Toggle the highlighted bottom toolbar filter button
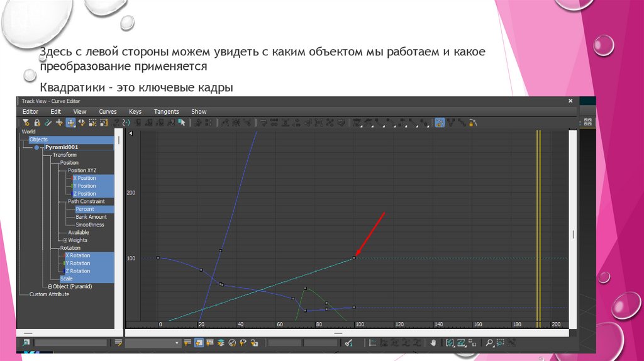This screenshot has height=361, width=644. click(199, 343)
